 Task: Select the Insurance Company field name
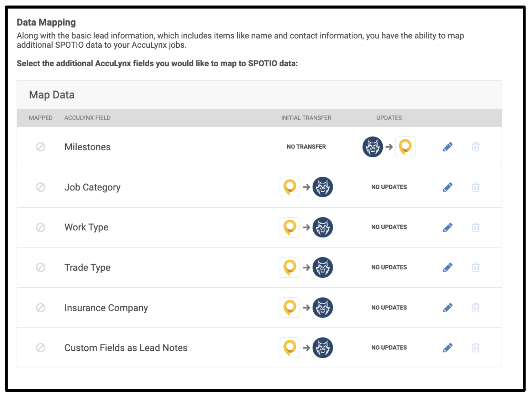[x=106, y=307]
